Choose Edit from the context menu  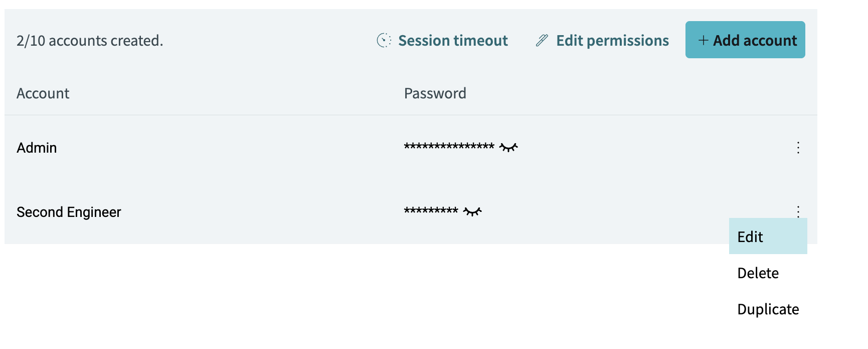768,236
